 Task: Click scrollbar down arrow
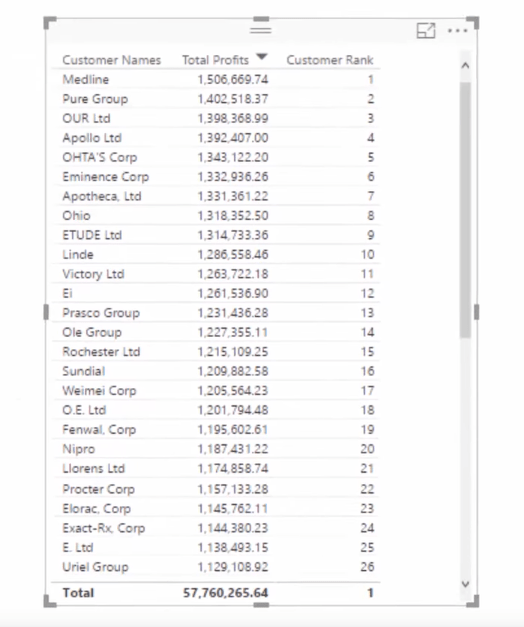click(465, 584)
